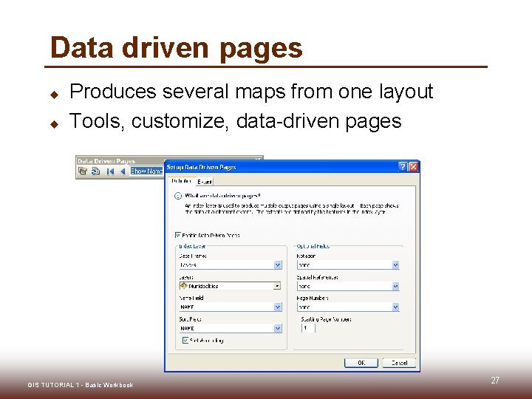Screen dimensions: 532x399
Task: Toggle the Sort Ascending checkbox
Action: pos(185,341)
